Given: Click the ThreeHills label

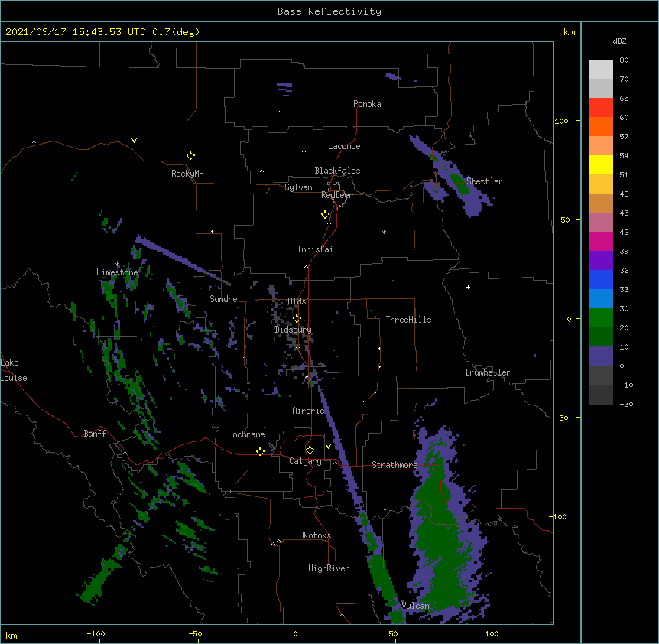Looking at the screenshot, I should 408,320.
